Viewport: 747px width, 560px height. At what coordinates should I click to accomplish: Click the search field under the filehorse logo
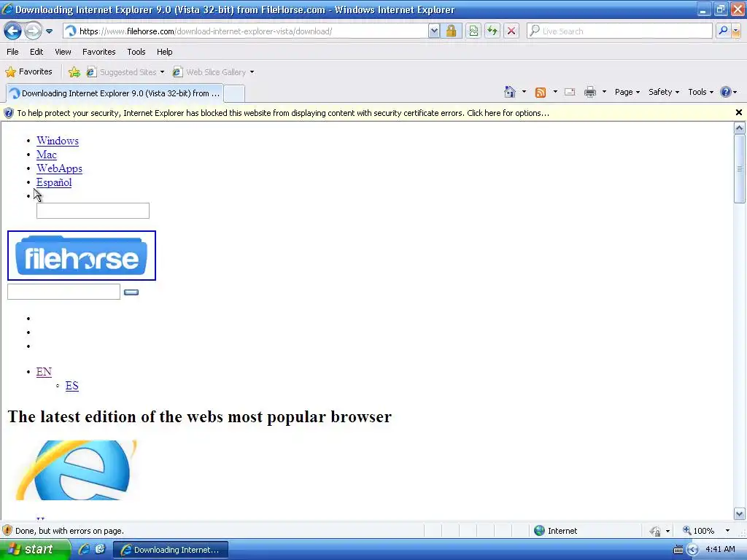64,292
